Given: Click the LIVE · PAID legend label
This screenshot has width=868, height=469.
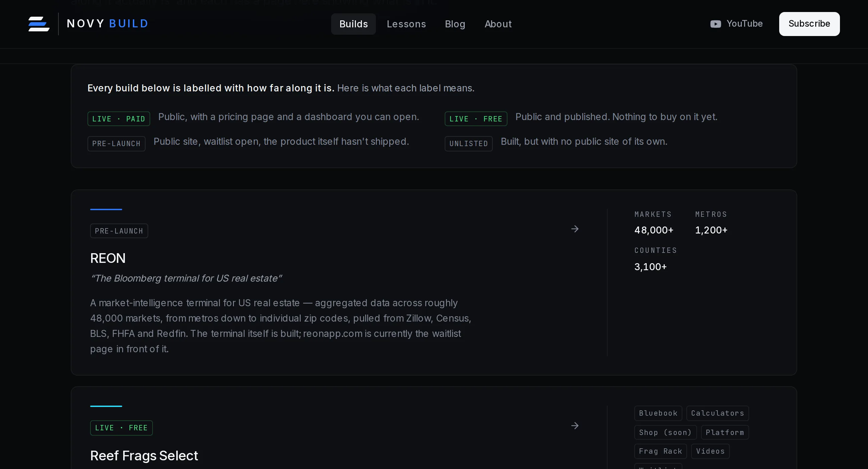Looking at the screenshot, I should click(119, 119).
